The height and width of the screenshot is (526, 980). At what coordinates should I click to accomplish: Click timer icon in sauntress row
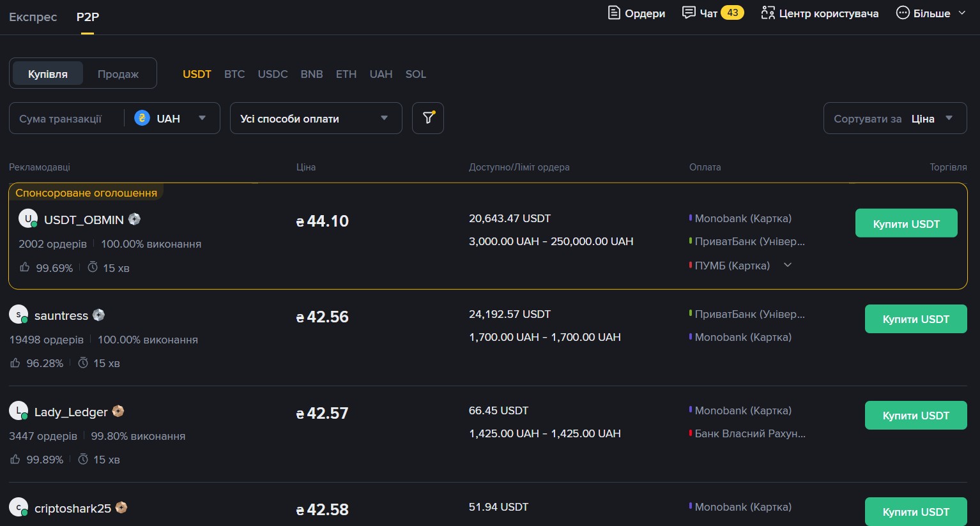[x=83, y=363]
